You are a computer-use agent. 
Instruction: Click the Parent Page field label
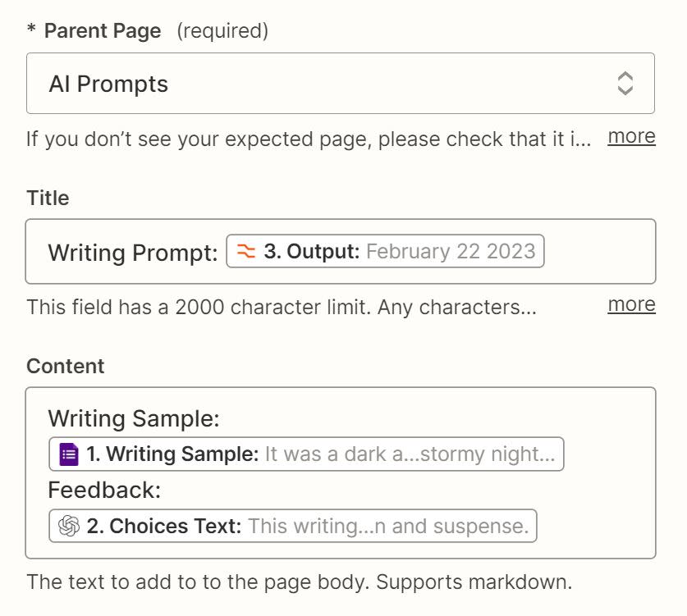[102, 31]
